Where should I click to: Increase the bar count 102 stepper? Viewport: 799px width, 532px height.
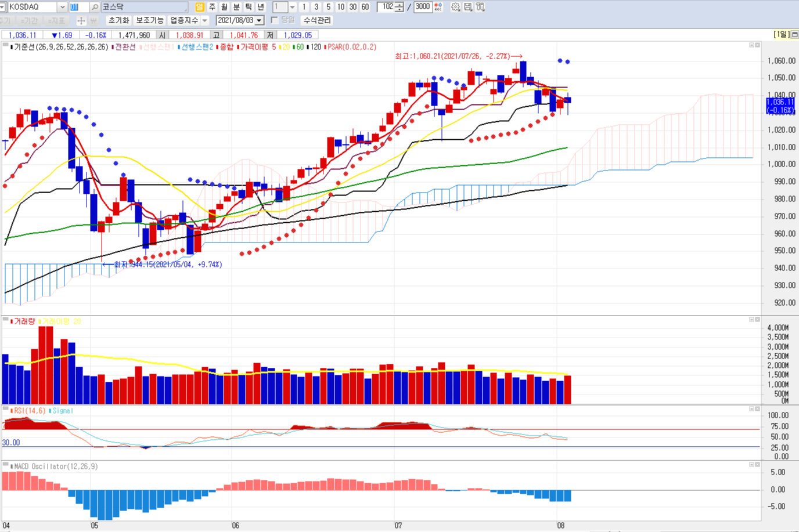[x=399, y=5]
